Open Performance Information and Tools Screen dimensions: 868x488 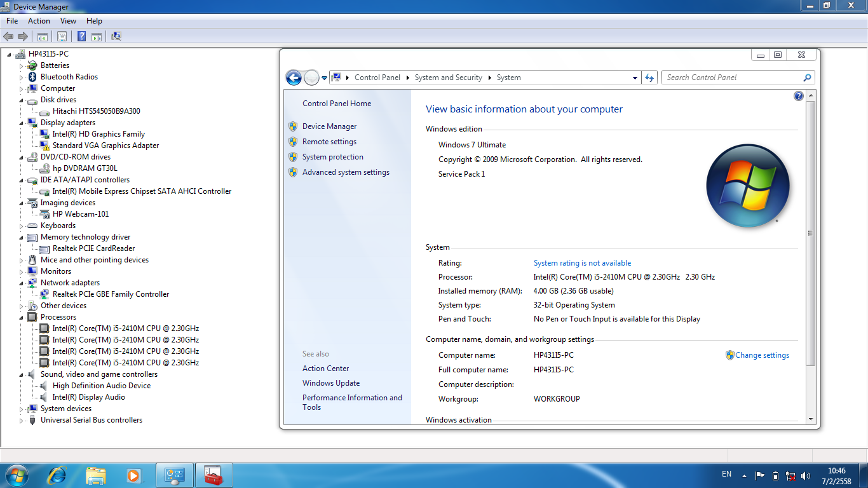click(352, 402)
